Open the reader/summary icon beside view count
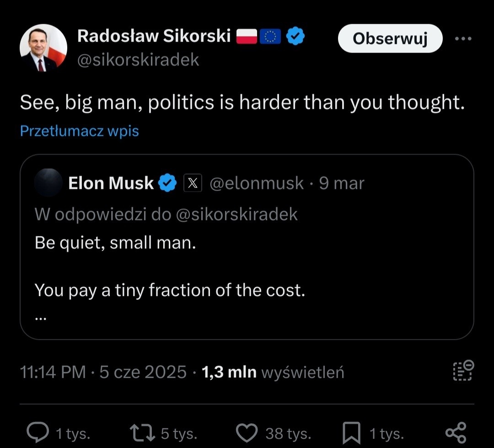Screen dimensions: 494x448 pos(463,371)
